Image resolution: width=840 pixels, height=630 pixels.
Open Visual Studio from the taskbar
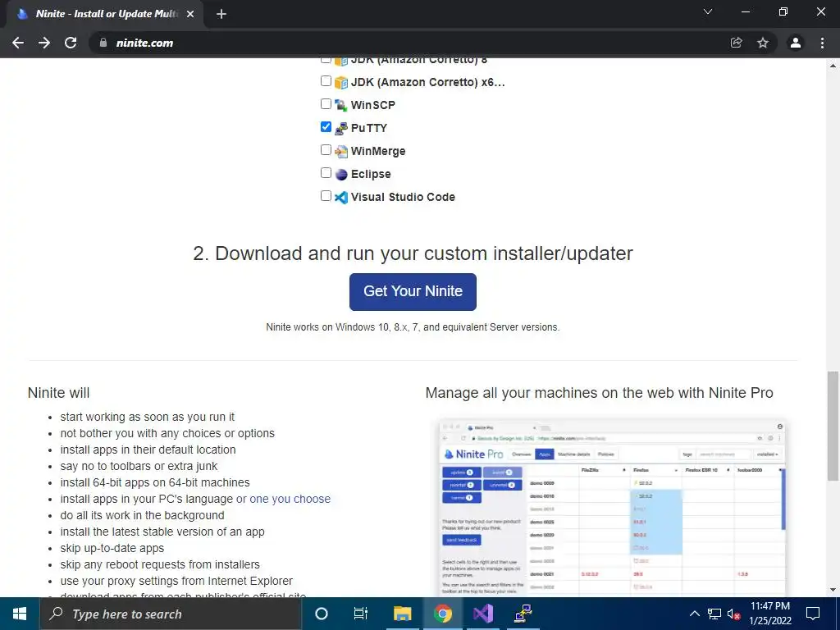pos(482,614)
